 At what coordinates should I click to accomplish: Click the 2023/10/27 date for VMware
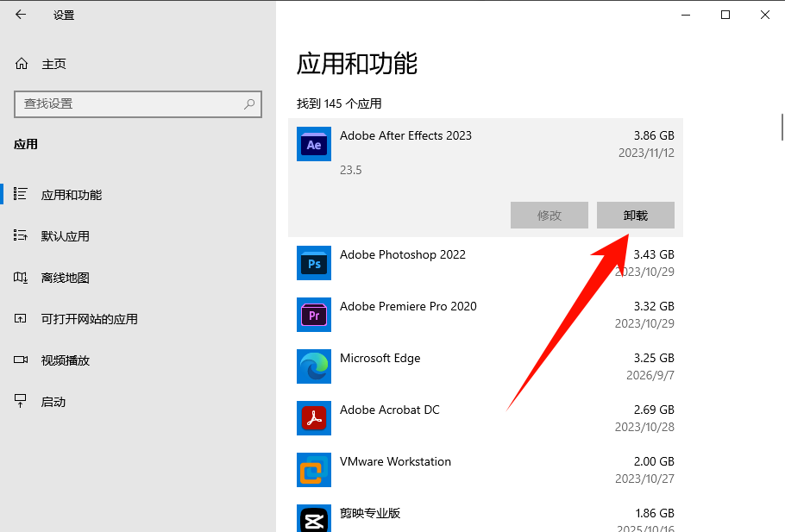[645, 479]
